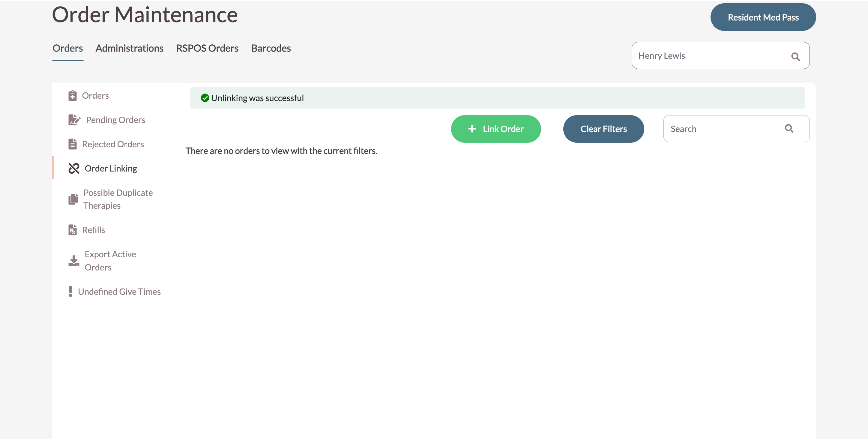Click the Order Linking broken-chain icon

[x=74, y=169]
